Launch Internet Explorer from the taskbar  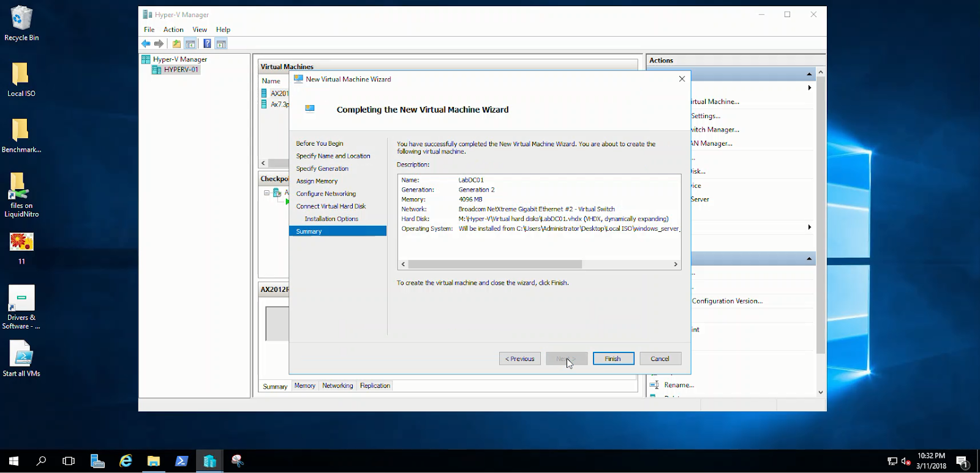click(125, 461)
